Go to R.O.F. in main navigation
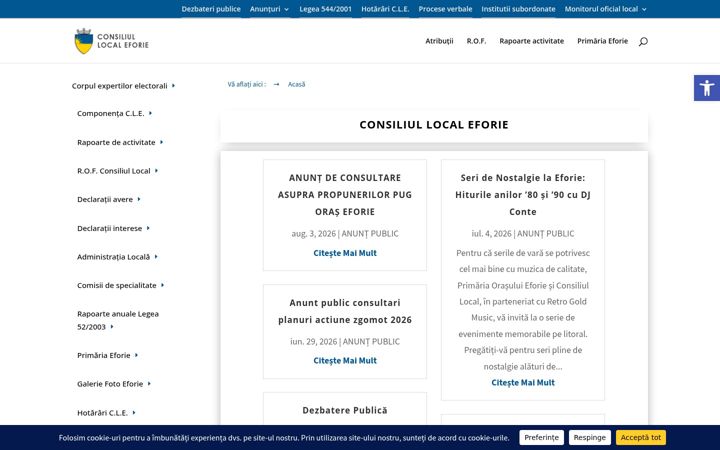This screenshot has width=720, height=450. (476, 41)
